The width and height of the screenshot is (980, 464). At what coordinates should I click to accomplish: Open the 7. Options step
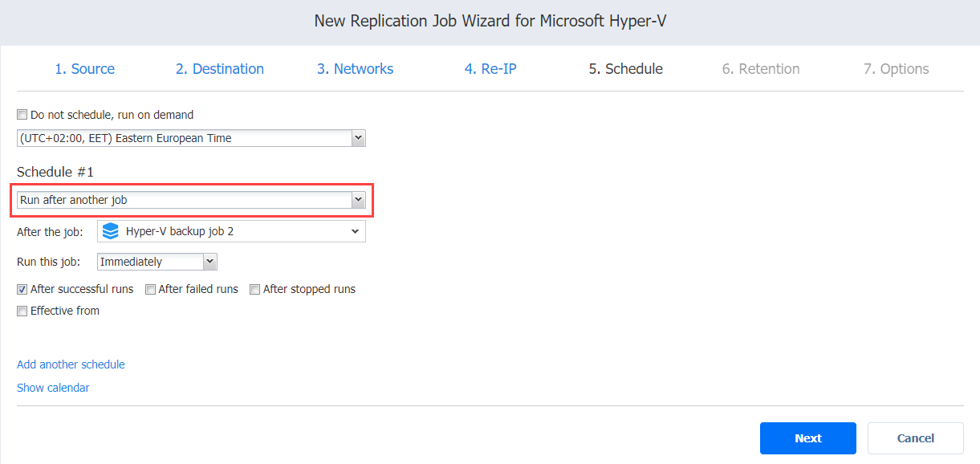(x=896, y=69)
